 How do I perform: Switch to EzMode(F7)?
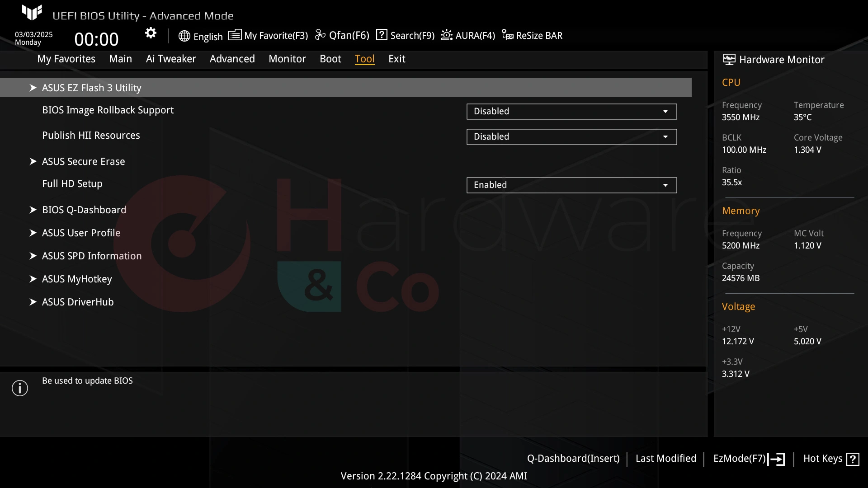[x=749, y=459]
